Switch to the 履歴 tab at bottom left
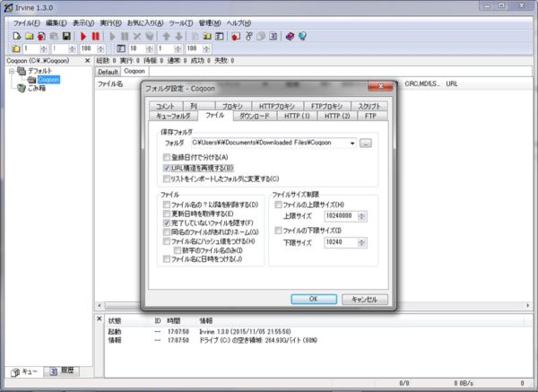This screenshot has width=538, height=392. [x=63, y=371]
